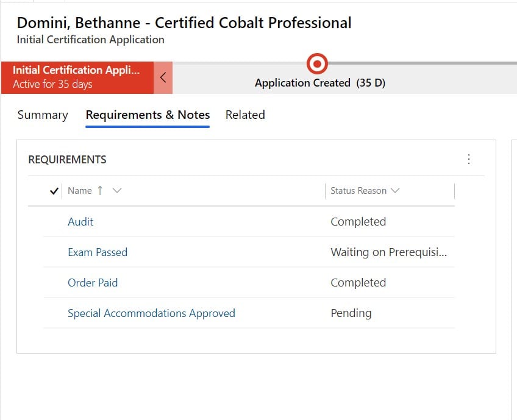Open the Status Reason column dropdown
This screenshot has width=517, height=420.
pos(395,191)
